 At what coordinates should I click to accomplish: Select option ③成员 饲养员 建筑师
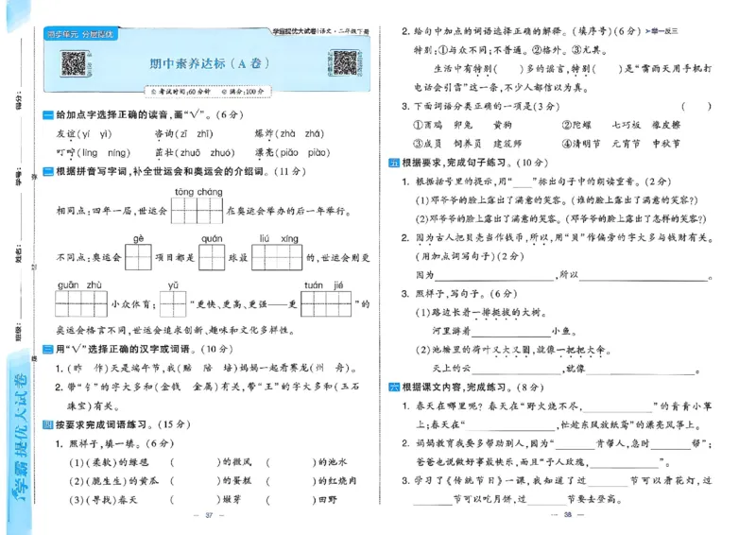point(467,144)
